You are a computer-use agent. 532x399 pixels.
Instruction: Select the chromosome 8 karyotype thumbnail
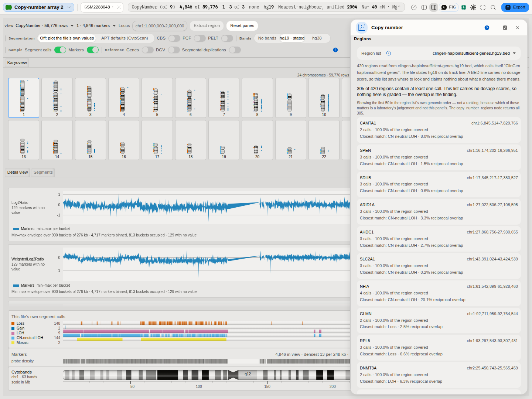click(258, 98)
